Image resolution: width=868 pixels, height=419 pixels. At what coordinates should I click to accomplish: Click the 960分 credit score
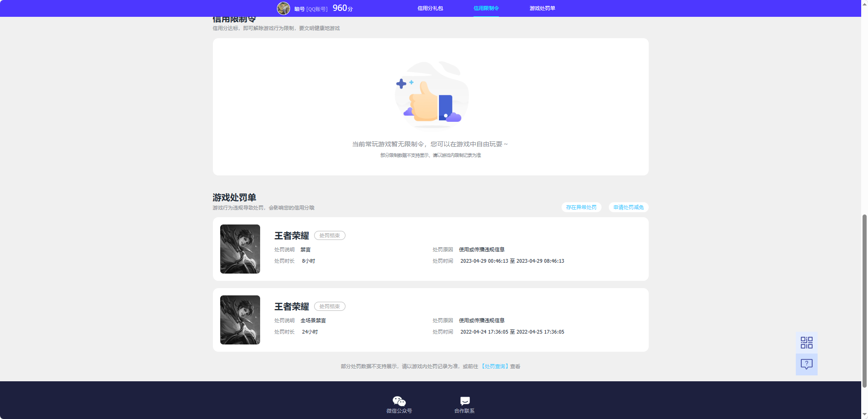[x=342, y=8]
